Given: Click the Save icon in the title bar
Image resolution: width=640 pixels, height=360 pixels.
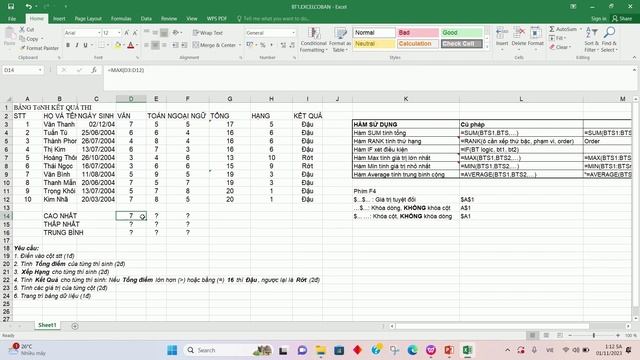Looking at the screenshot, I should 11,7.
